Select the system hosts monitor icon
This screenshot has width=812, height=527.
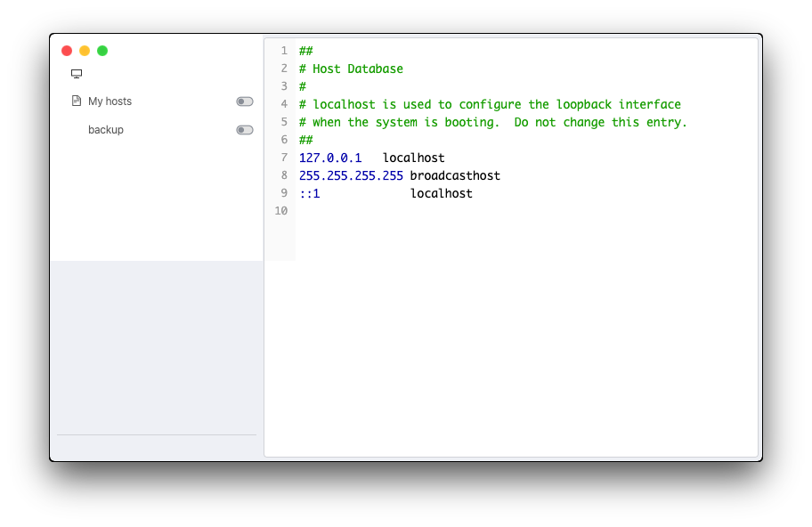click(77, 74)
